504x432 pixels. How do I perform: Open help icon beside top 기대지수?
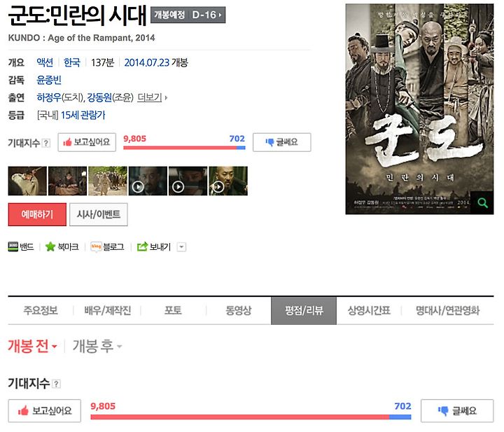[46, 143]
